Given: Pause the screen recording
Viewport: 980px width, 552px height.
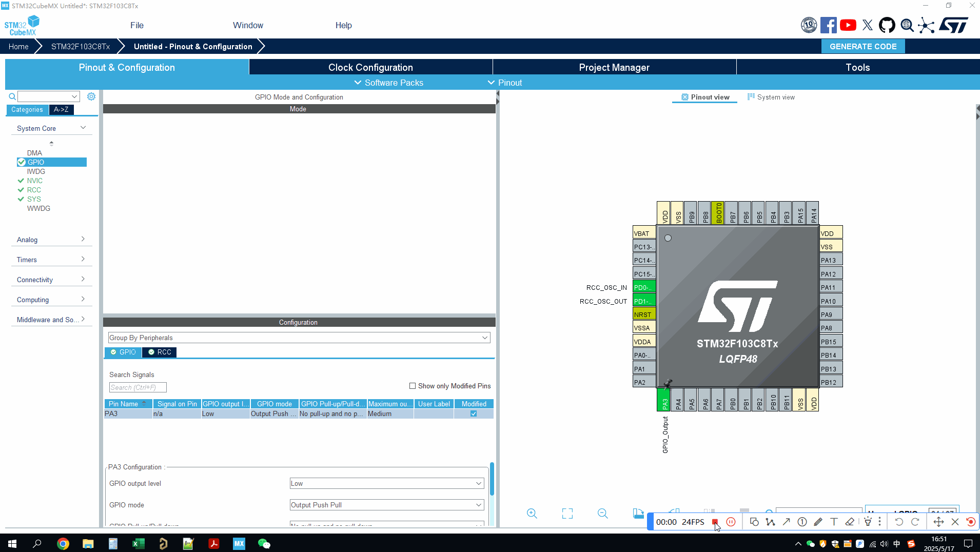Looking at the screenshot, I should click(x=731, y=522).
